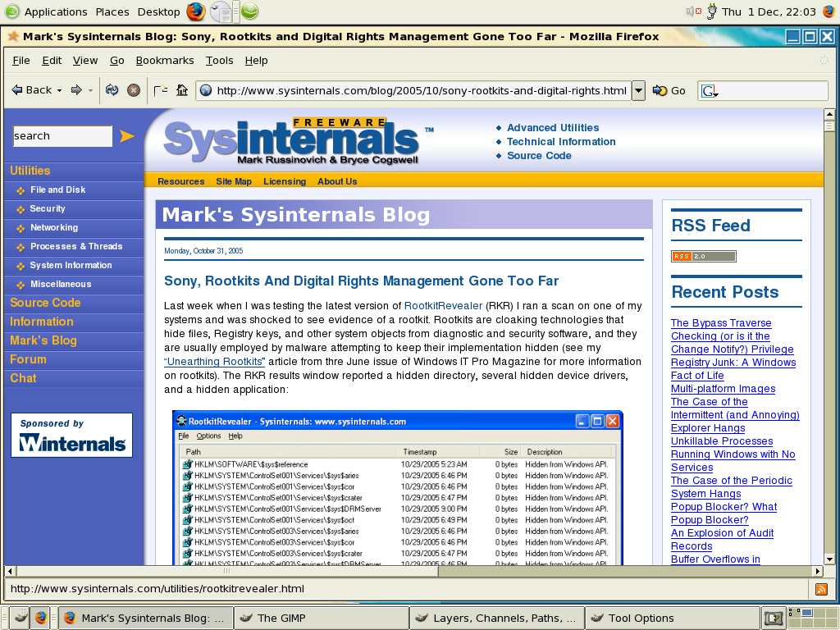Click the green launcher in top panel
Image resolution: width=840 pixels, height=630 pixels.
249,11
